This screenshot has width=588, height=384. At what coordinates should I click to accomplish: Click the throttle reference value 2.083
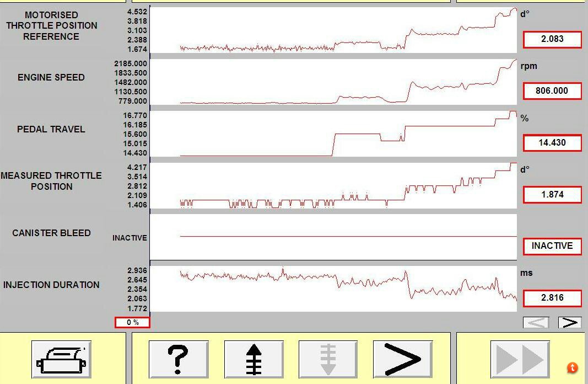coord(552,39)
